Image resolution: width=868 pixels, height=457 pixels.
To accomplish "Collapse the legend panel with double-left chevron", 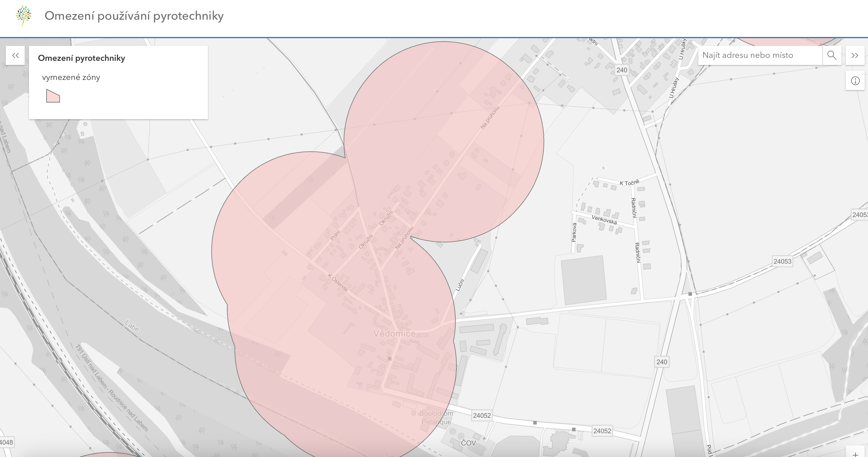I will pos(15,55).
